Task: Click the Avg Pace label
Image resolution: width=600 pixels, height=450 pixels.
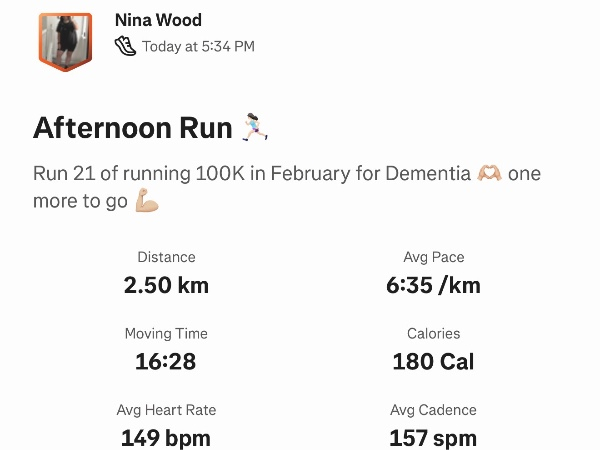Action: (433, 257)
